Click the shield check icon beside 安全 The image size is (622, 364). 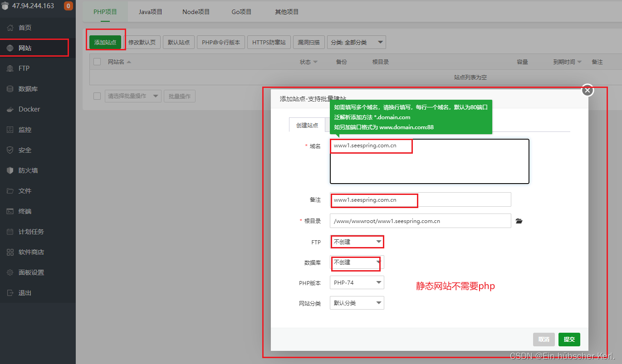click(x=10, y=150)
